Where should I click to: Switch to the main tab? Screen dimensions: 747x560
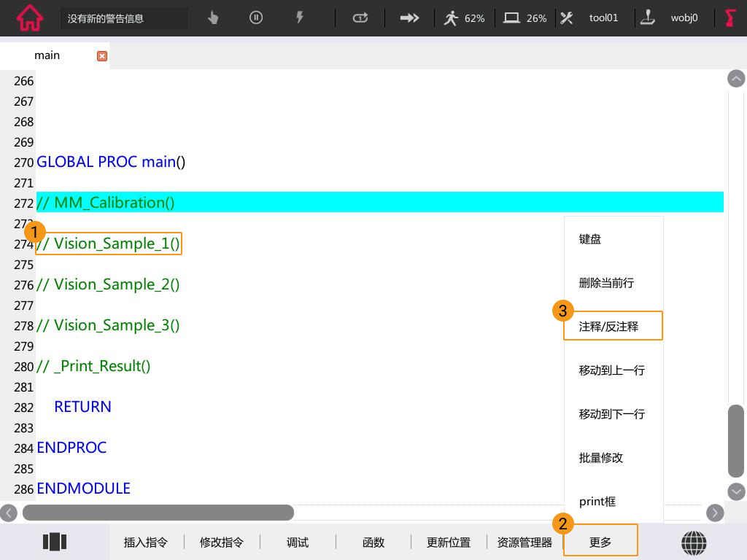tap(47, 55)
